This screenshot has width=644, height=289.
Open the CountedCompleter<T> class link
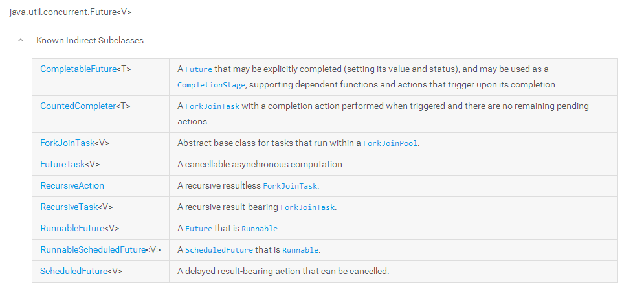coord(76,106)
